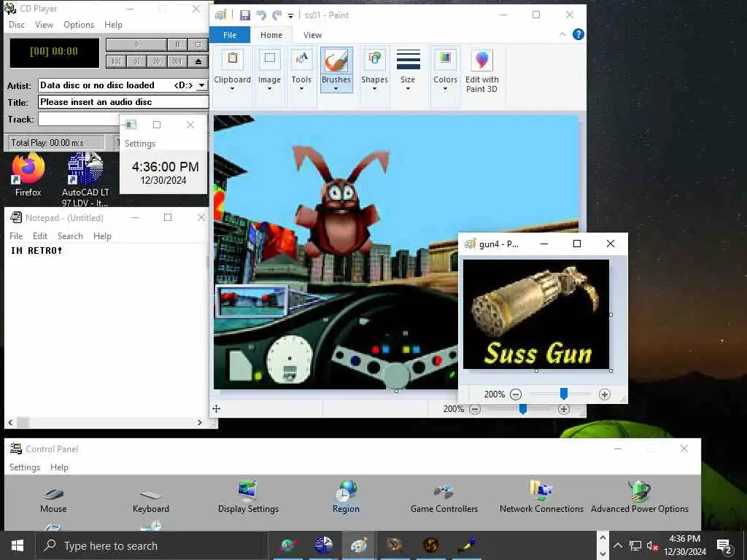The height and width of the screenshot is (560, 747).
Task: Click the empty Track field in CD Player
Action: coord(79,119)
